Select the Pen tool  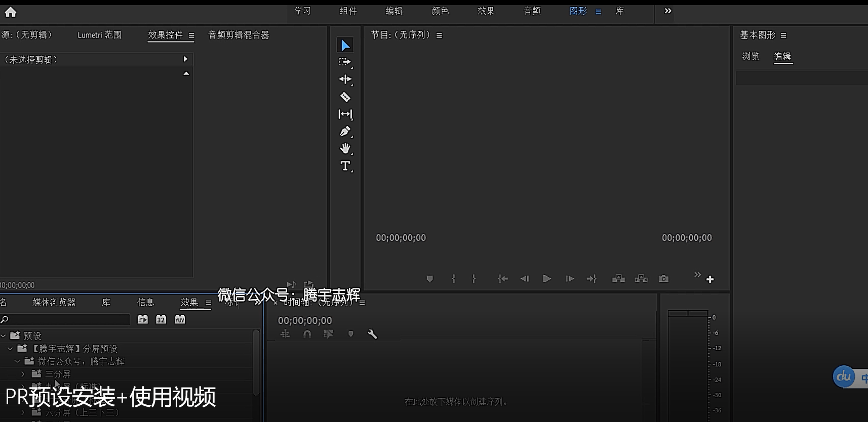345,132
